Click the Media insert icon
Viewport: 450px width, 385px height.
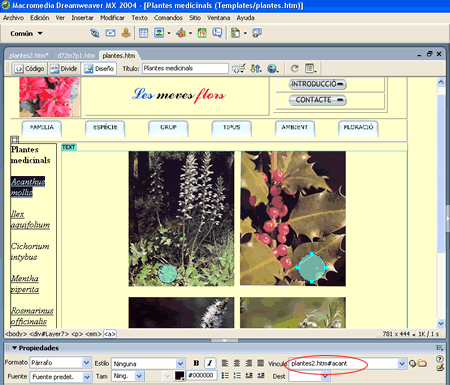tap(181, 33)
